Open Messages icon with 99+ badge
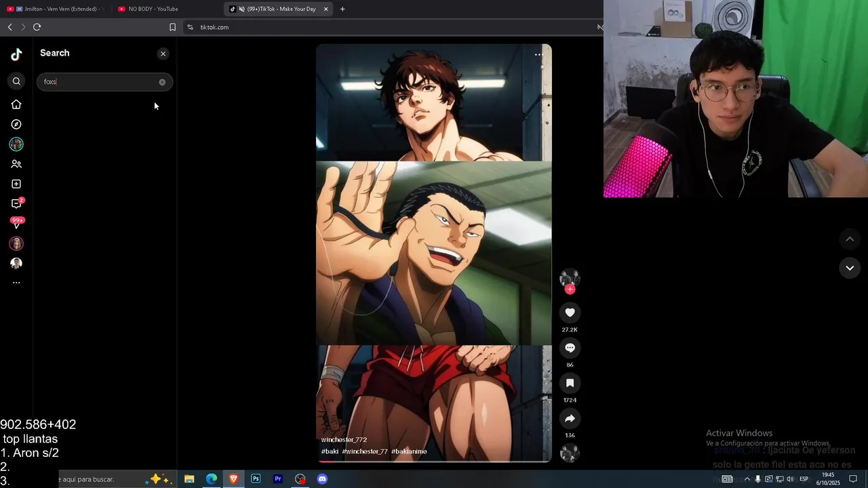Image resolution: width=868 pixels, height=488 pixels. click(17, 222)
